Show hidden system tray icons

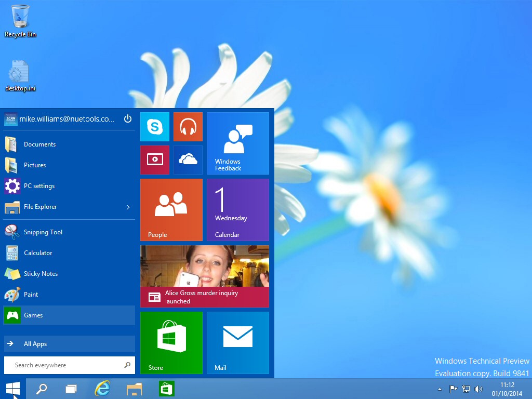pyautogui.click(x=440, y=389)
